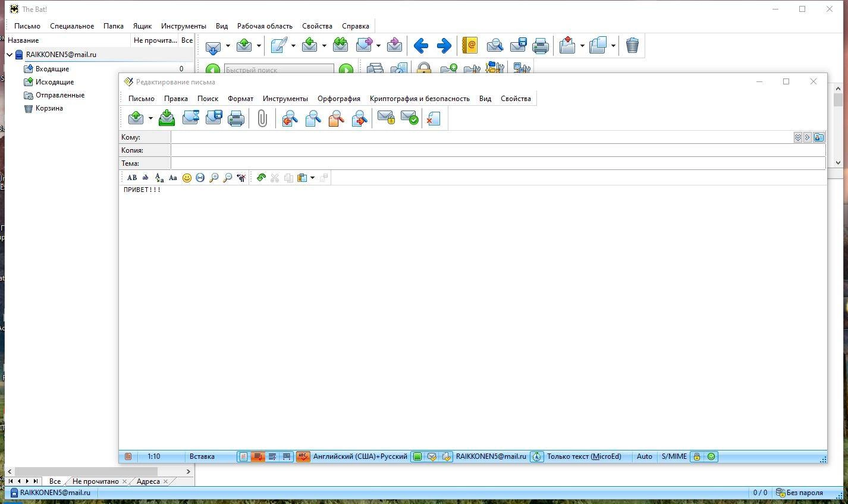
Task: Toggle the green checkmark signing status bar icon
Action: (x=711, y=456)
